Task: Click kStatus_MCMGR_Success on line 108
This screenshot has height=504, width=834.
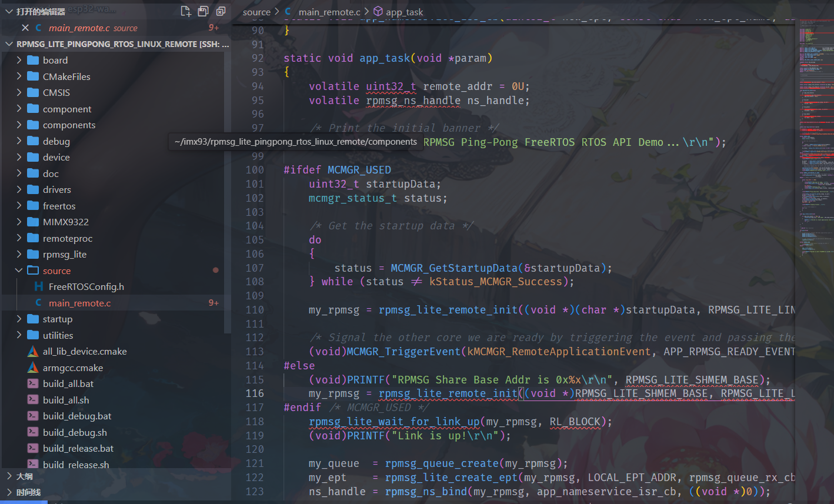Action: click(x=496, y=282)
